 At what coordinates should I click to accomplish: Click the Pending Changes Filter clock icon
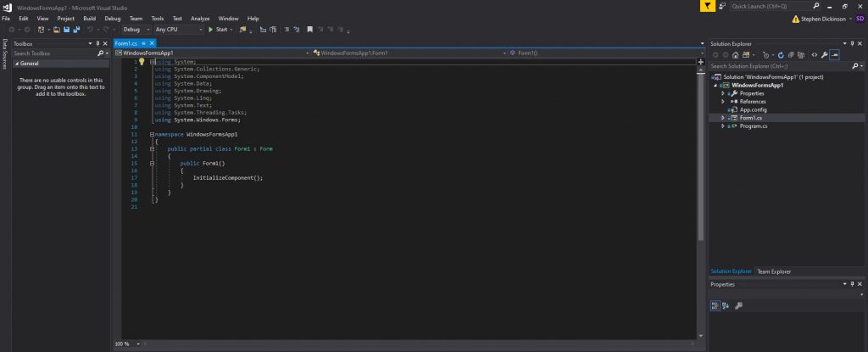pyautogui.click(x=766, y=55)
